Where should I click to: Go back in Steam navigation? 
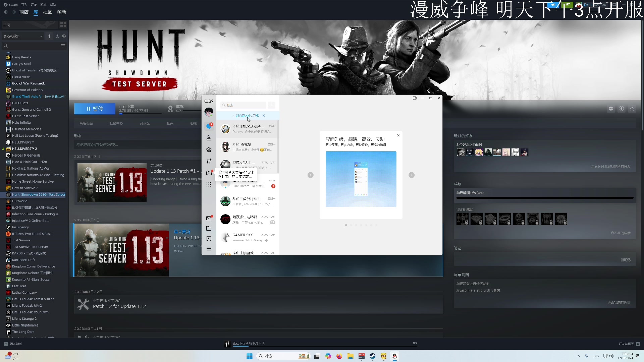pos(6,12)
